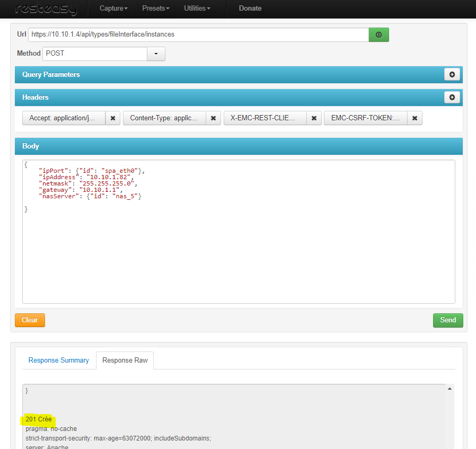The height and width of the screenshot is (449, 476).
Task: Remove the Accept header with its X icon
Action: click(x=113, y=118)
